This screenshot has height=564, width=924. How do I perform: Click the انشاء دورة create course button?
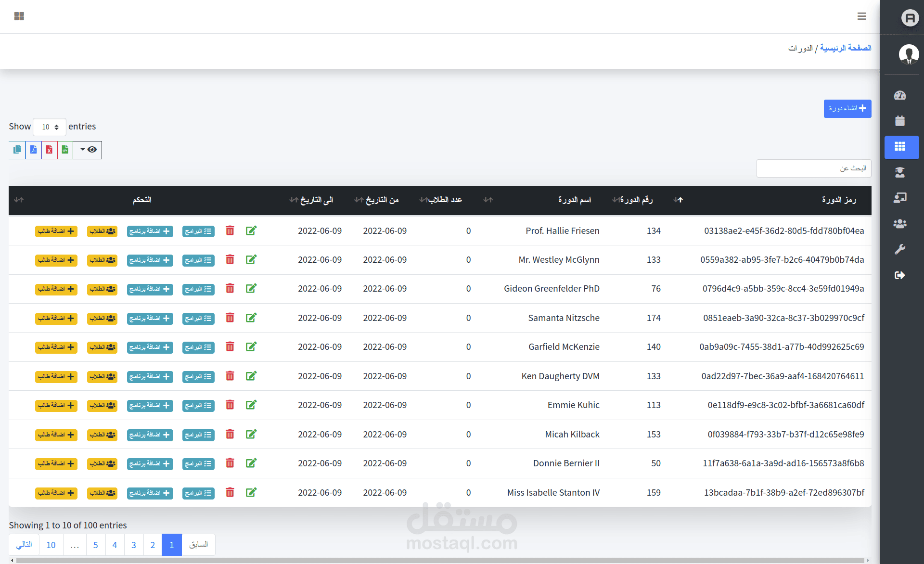pyautogui.click(x=847, y=109)
